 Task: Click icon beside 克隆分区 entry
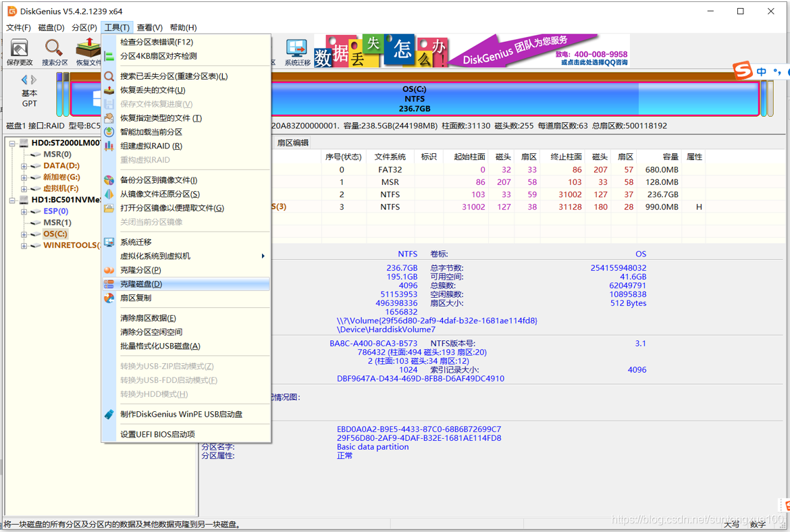tap(109, 270)
